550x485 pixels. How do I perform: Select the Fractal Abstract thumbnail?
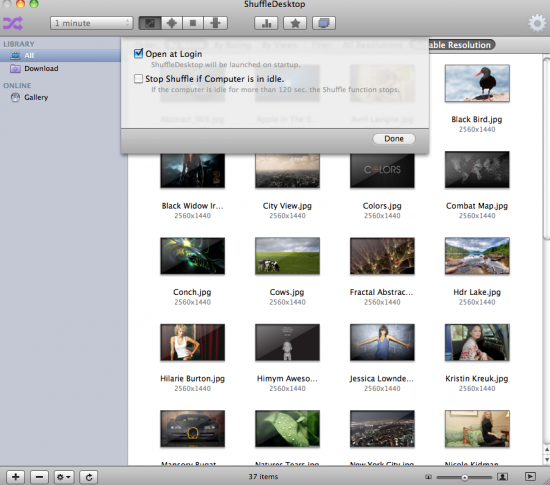point(382,256)
